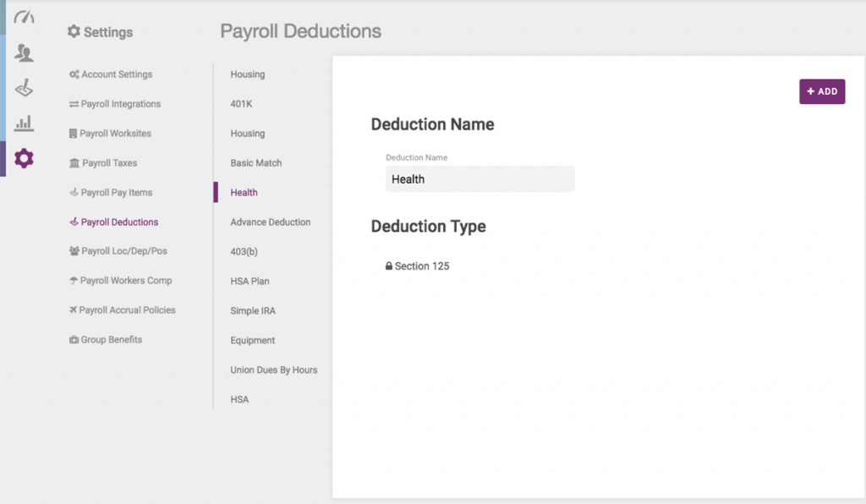Select Payroll Deductions in settings menu

coord(119,222)
